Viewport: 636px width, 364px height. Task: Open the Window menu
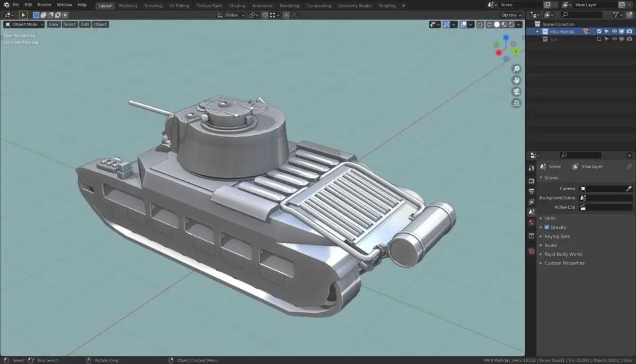pyautogui.click(x=64, y=5)
